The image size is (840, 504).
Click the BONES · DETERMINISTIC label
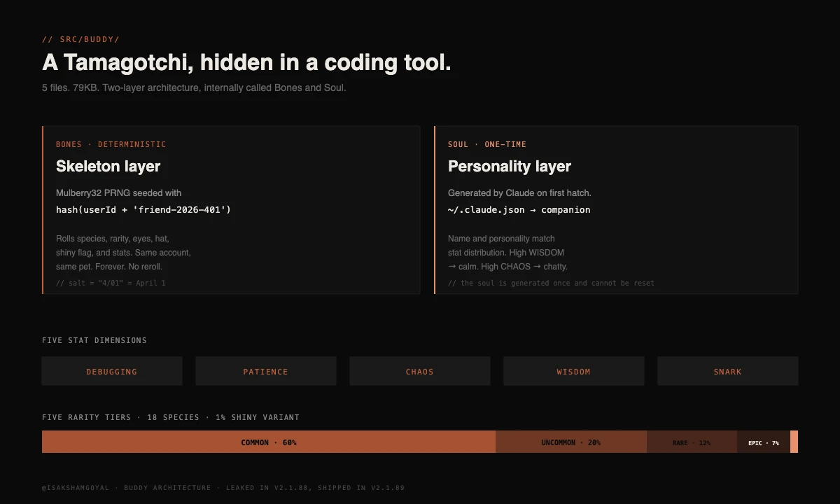(x=111, y=145)
